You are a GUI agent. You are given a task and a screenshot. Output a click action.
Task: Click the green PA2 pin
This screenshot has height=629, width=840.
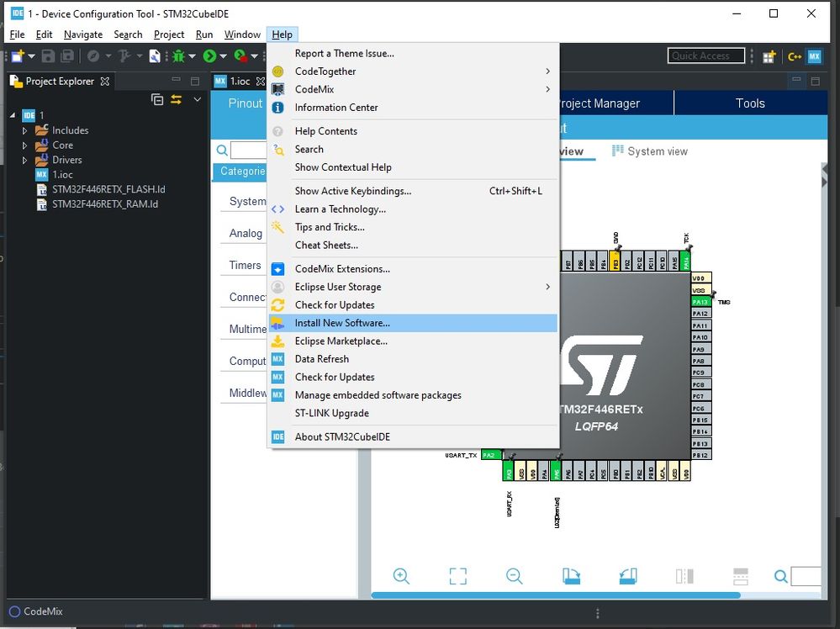tap(491, 455)
